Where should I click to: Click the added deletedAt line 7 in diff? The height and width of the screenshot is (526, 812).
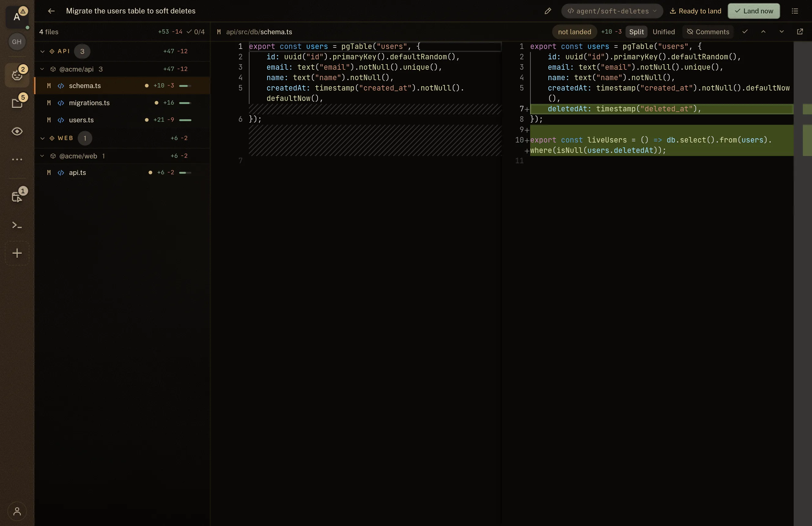click(x=662, y=109)
